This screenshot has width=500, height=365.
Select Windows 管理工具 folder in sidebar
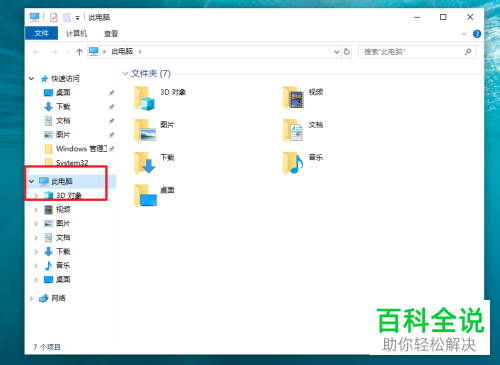[81, 149]
